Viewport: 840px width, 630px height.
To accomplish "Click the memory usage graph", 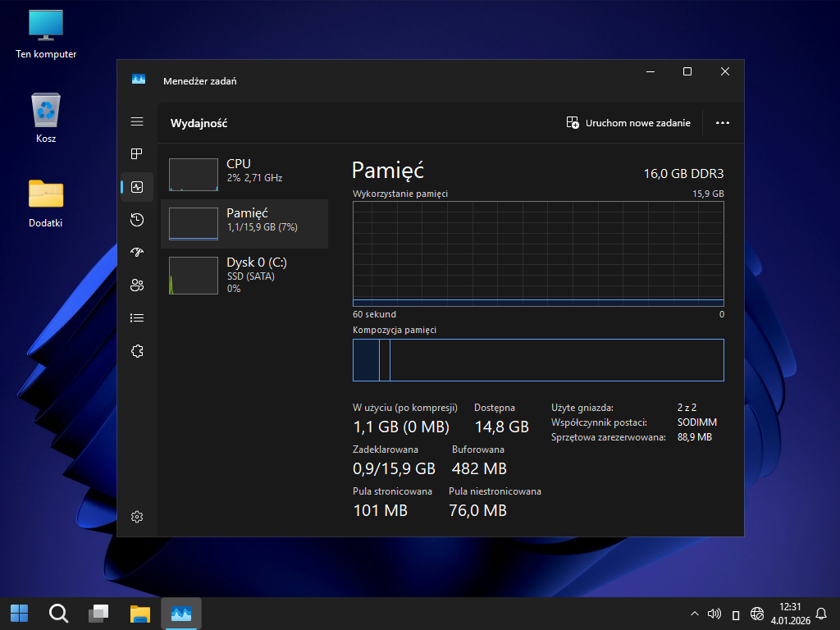I will (x=538, y=254).
